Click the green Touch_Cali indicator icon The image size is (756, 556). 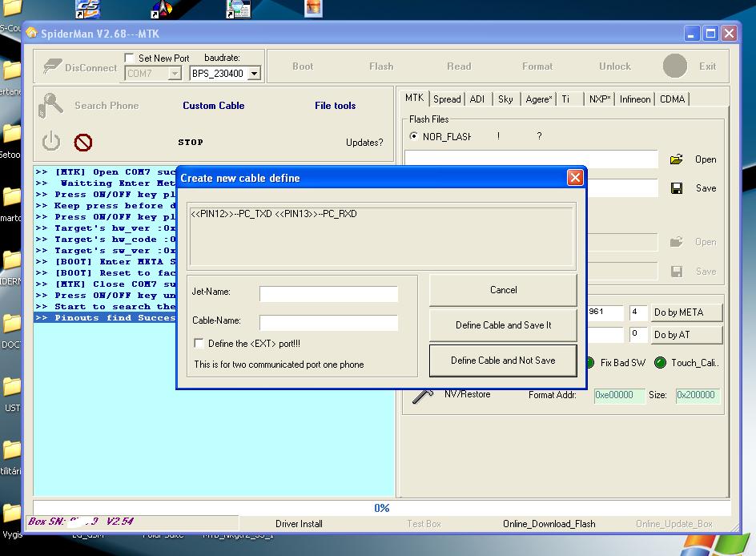pos(660,363)
